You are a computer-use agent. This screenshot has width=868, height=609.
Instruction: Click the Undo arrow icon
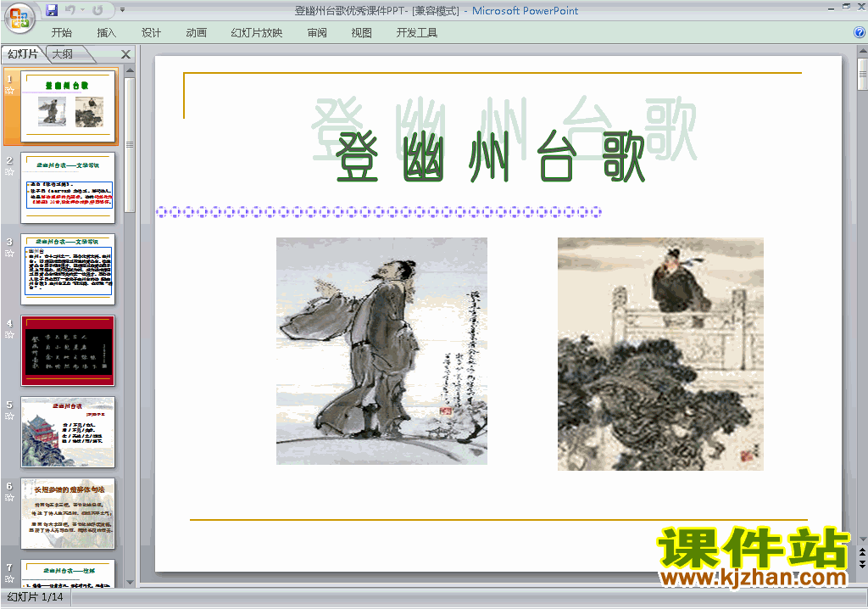(70, 10)
